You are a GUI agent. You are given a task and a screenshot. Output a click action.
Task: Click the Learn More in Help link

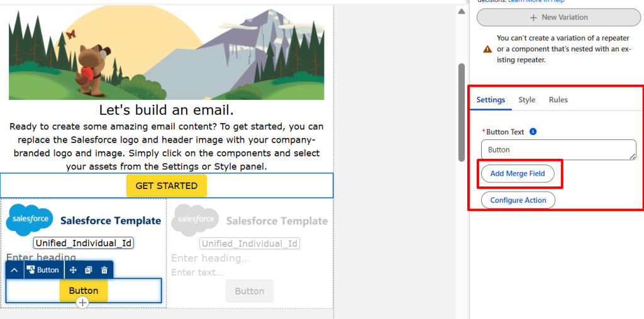pyautogui.click(x=536, y=1)
